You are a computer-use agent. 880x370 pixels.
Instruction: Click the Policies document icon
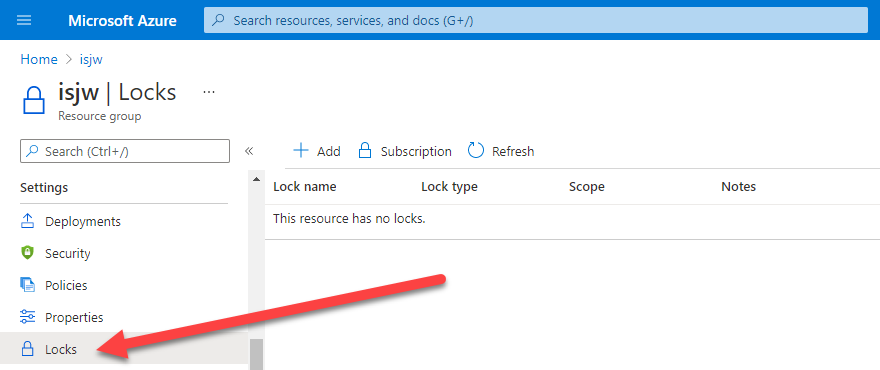tap(28, 285)
